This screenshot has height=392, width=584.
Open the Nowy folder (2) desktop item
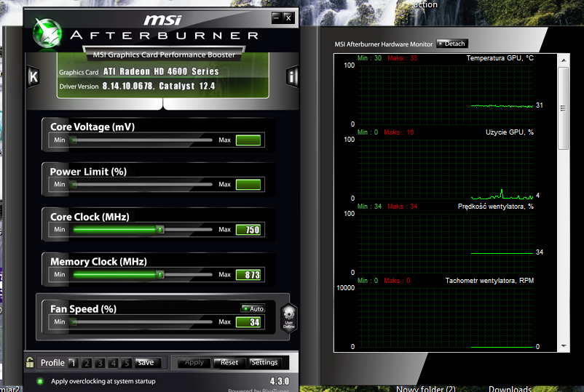click(x=426, y=388)
